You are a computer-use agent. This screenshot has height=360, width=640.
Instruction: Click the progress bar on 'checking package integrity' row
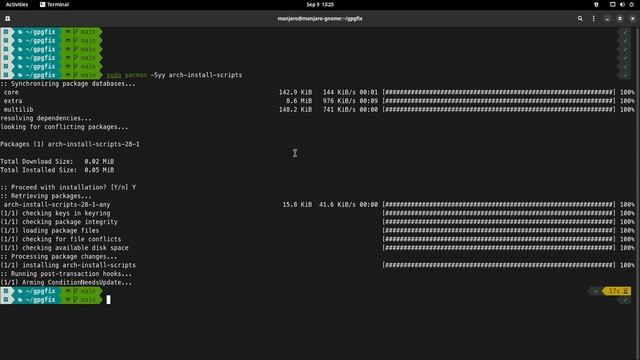click(498, 222)
